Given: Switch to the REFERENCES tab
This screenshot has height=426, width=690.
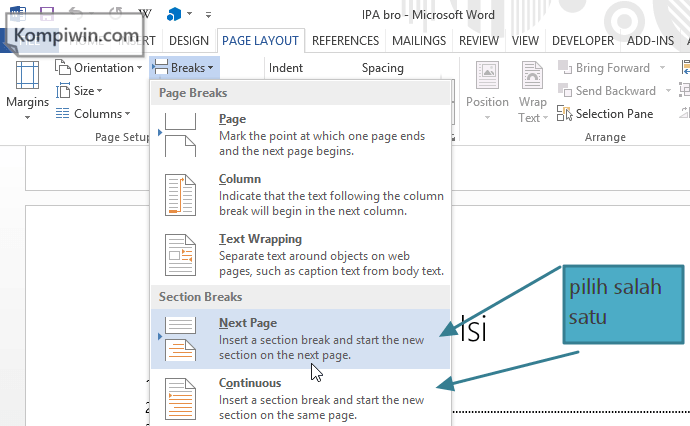Looking at the screenshot, I should pyautogui.click(x=345, y=41).
